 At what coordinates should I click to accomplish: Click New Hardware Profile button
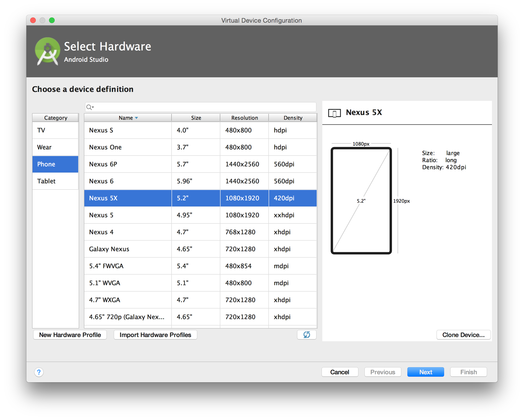coord(70,335)
